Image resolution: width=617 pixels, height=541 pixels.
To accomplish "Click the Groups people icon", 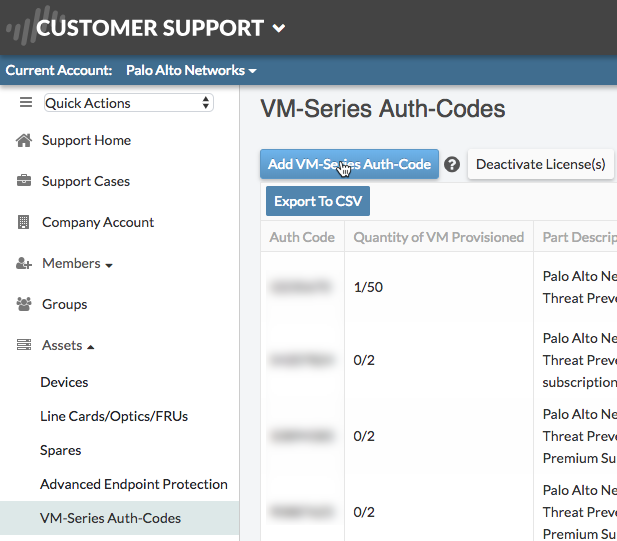I will point(24,305).
